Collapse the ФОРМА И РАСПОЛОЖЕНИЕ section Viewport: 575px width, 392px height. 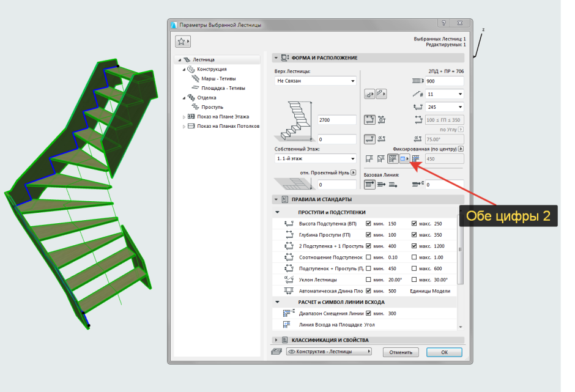276,57
